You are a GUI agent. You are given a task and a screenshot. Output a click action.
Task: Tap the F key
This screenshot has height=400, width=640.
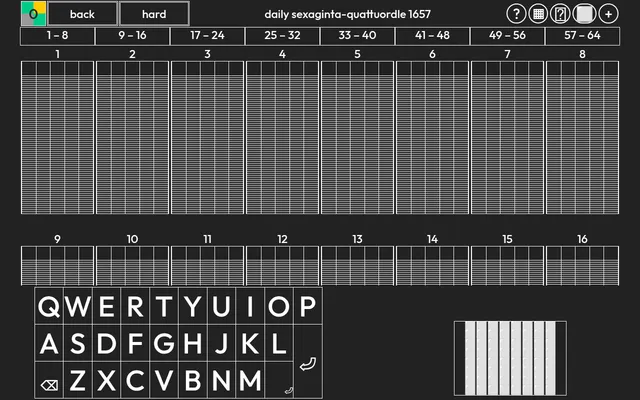coord(135,344)
